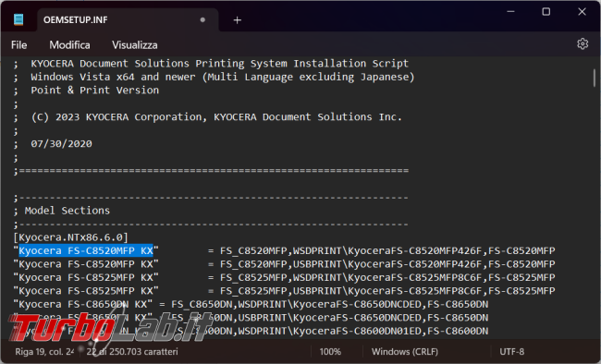The width and height of the screenshot is (601, 364).
Task: Click the KyoceraFS-C8600DN01ED entry line
Action: coord(251,331)
